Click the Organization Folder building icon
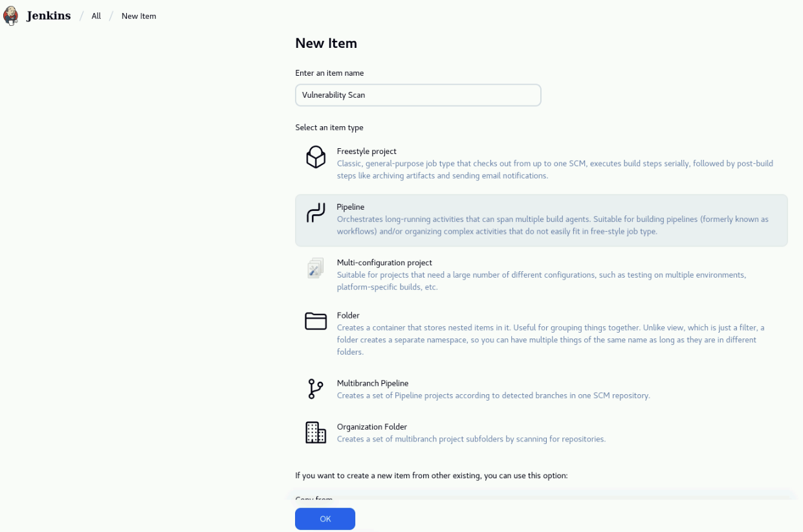 coord(316,432)
